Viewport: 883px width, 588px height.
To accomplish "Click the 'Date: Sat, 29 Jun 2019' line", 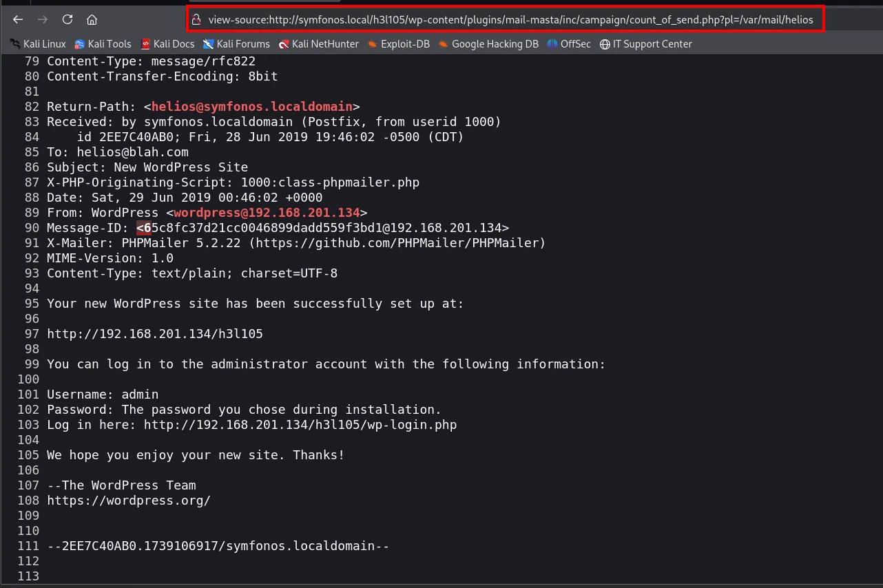I will tap(185, 198).
